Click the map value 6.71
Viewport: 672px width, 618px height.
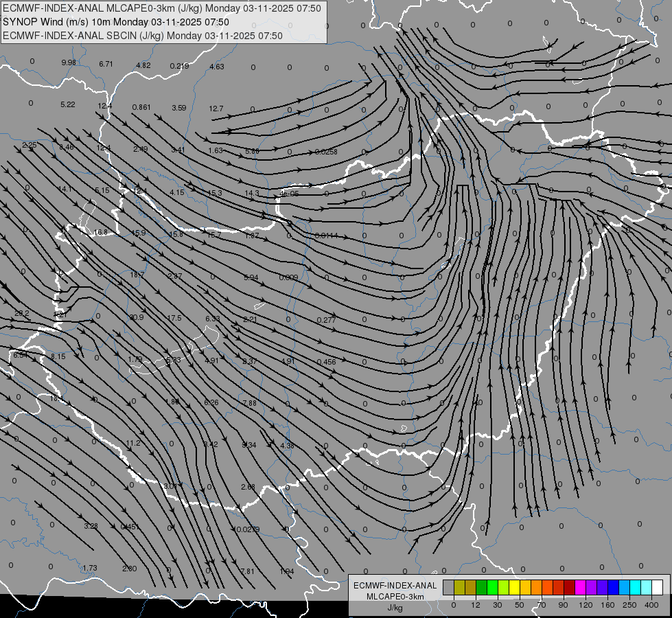click(x=106, y=64)
